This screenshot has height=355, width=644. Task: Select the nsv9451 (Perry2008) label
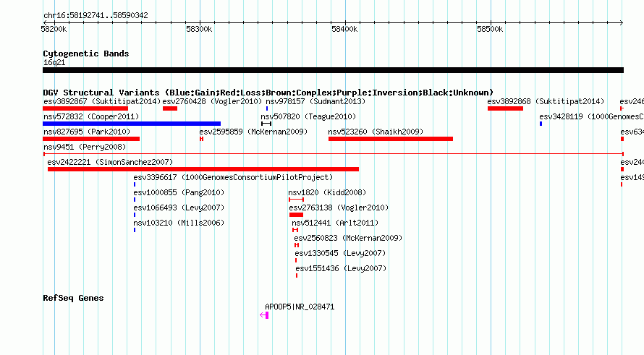click(x=85, y=147)
